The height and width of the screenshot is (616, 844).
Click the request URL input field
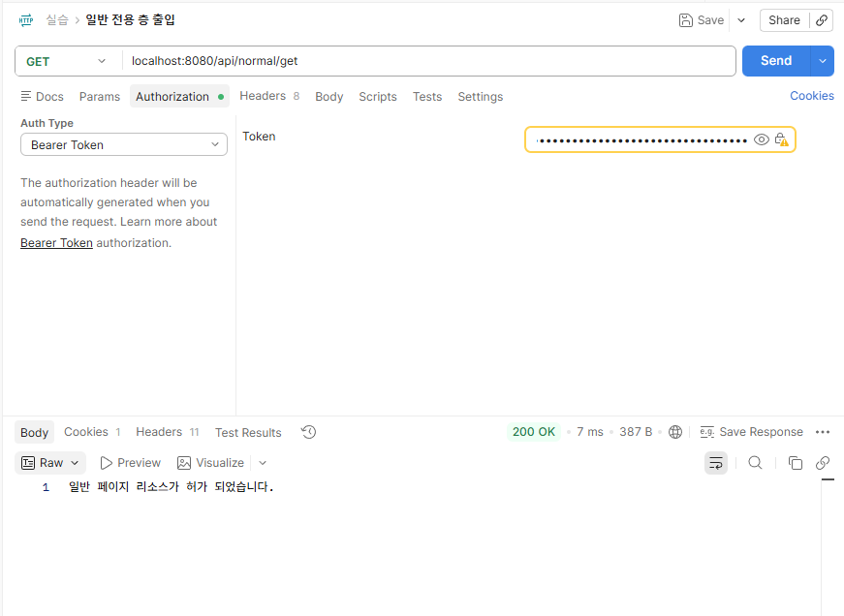[x=429, y=61]
